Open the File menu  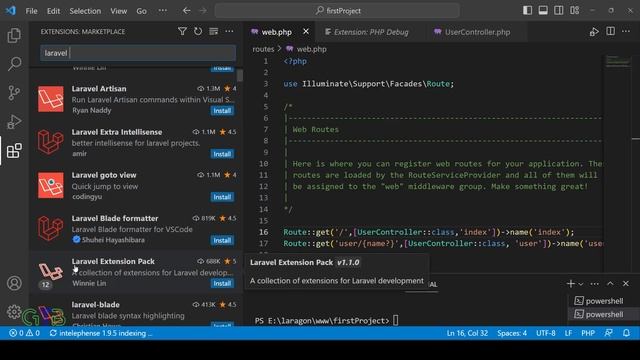[x=31, y=11]
